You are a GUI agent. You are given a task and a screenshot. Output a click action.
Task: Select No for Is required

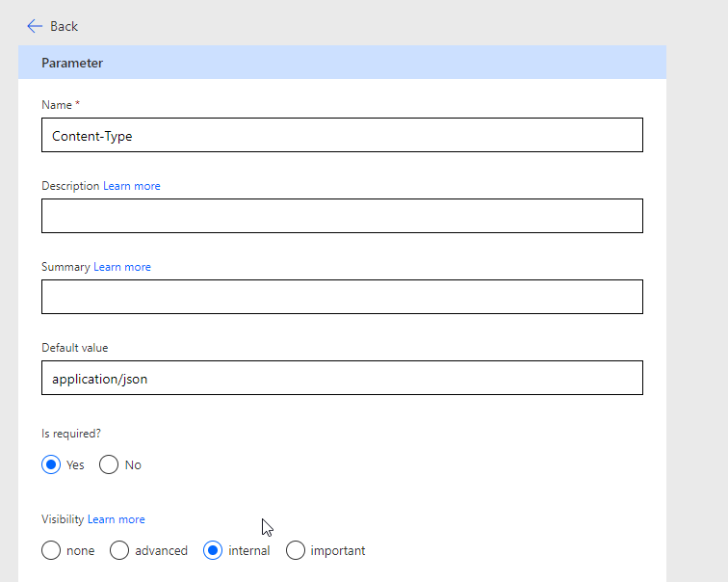(x=110, y=465)
